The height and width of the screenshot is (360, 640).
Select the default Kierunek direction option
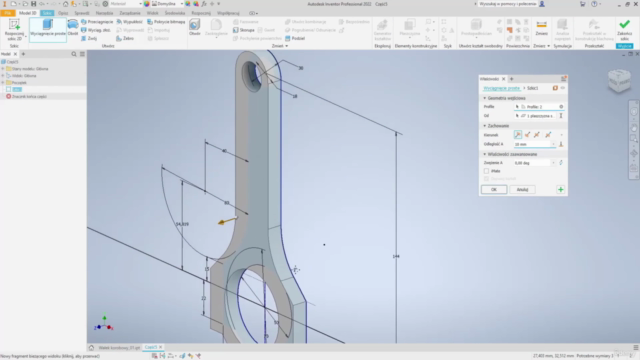518,135
